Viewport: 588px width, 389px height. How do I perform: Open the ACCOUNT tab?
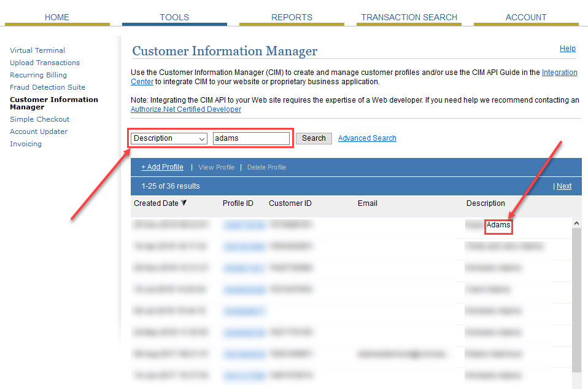coord(526,17)
